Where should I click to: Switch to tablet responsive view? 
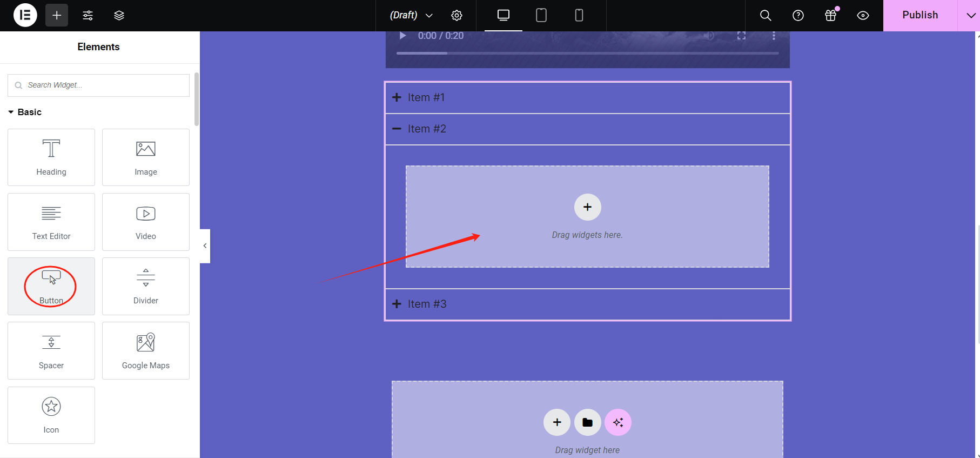pyautogui.click(x=541, y=15)
